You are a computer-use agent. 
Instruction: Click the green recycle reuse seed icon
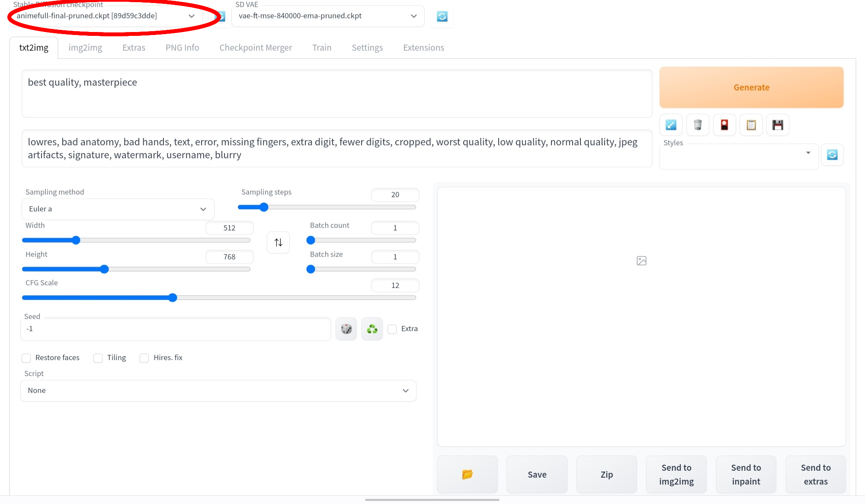pos(372,329)
